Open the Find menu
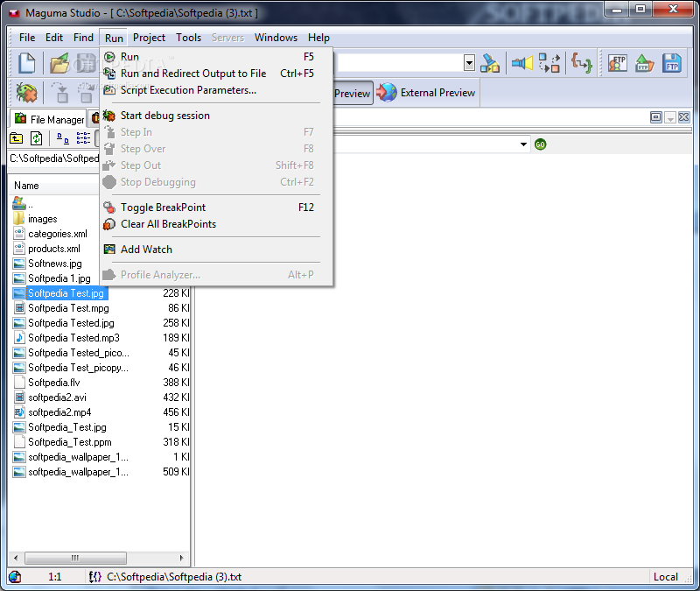This screenshot has width=700, height=591. (83, 38)
